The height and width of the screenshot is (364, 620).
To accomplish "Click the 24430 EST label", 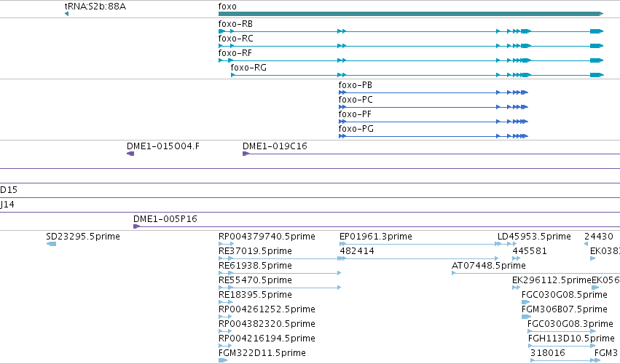I will (599, 237).
